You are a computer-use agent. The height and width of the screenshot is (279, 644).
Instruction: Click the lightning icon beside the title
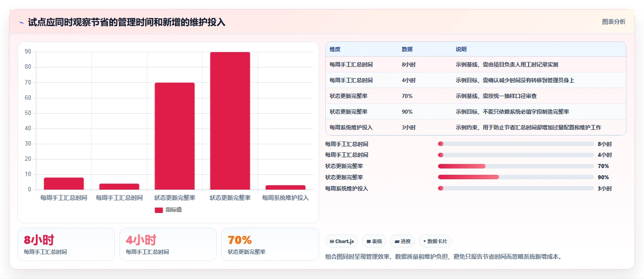coord(21,22)
